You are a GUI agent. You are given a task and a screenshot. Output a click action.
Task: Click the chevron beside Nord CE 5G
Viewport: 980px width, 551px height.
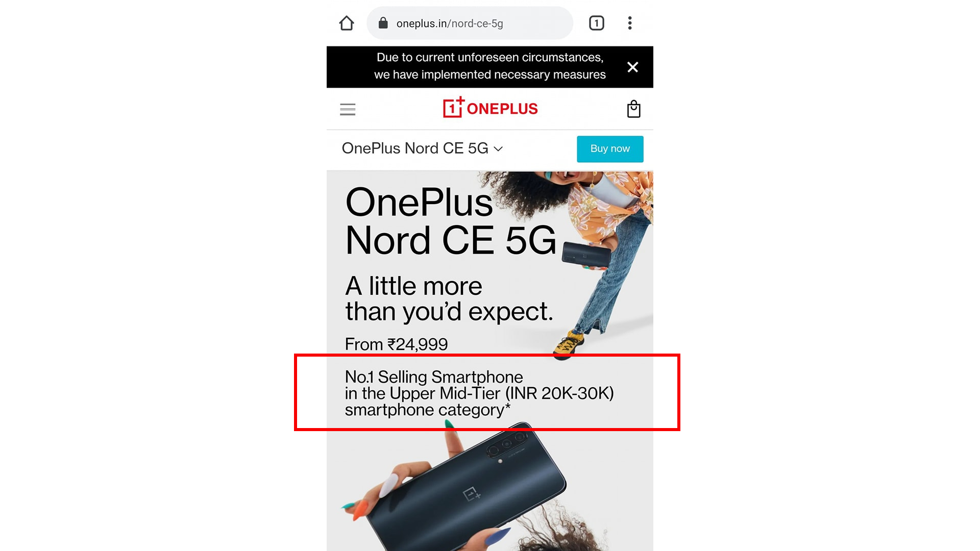tap(499, 149)
